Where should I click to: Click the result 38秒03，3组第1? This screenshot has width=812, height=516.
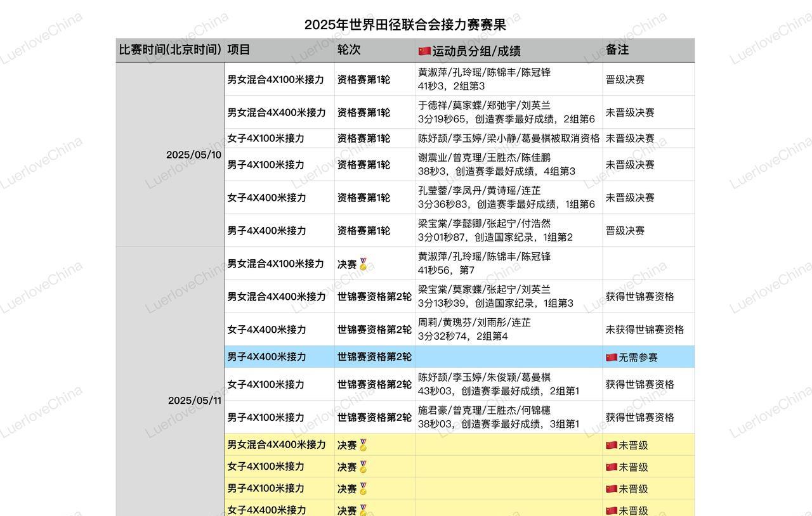coord(499,423)
